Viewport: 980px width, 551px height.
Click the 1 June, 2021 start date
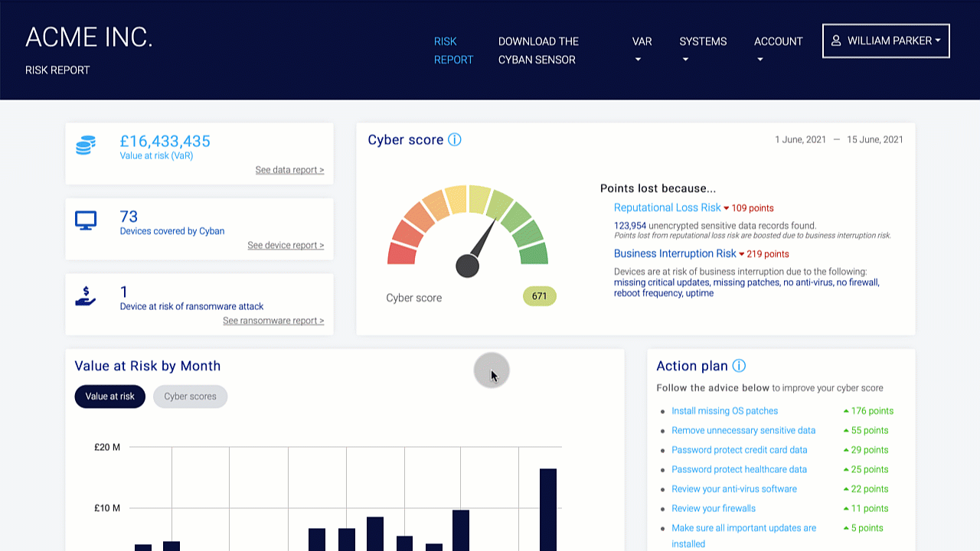801,139
